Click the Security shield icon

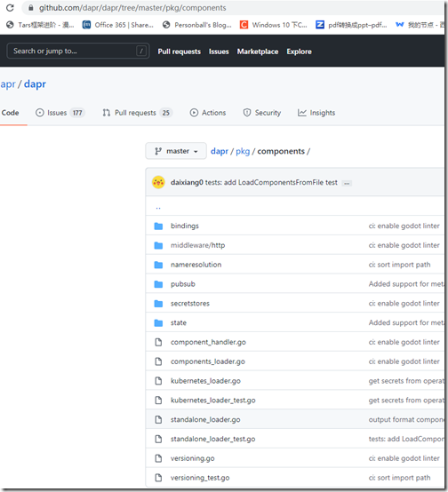tap(247, 112)
